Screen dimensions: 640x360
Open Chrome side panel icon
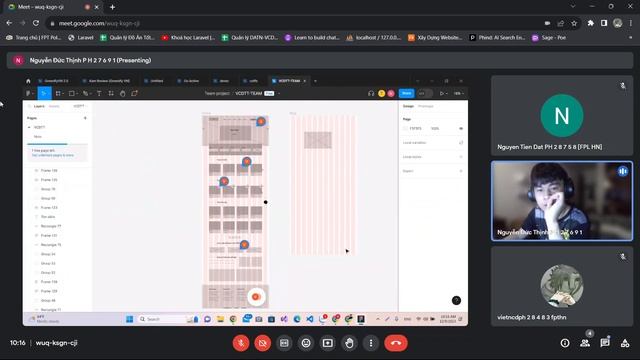(x=604, y=23)
